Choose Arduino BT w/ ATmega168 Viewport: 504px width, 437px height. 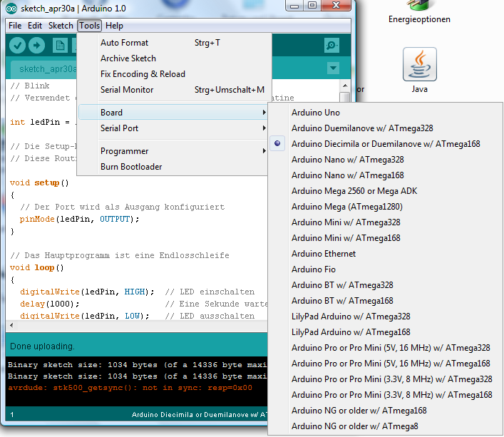[x=386, y=301]
